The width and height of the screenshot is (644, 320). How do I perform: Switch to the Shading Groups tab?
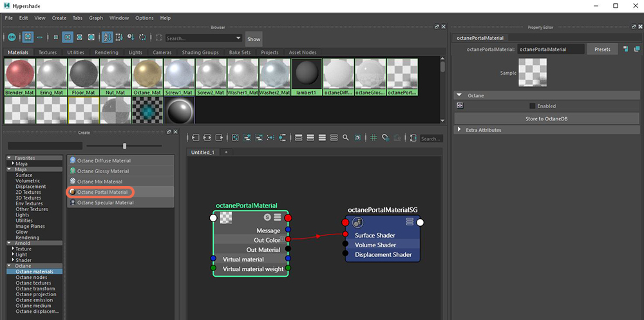pos(200,52)
